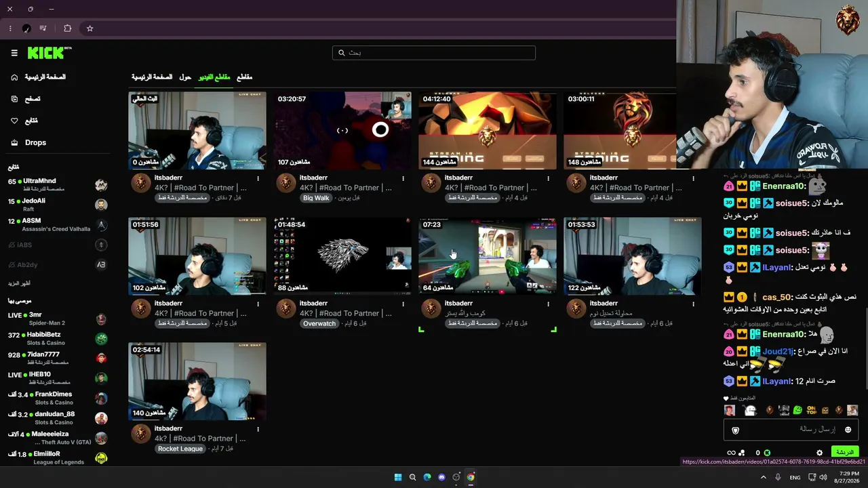This screenshot has height=488, width=868.
Task: Open options for the Overwatch video
Action: tap(403, 304)
